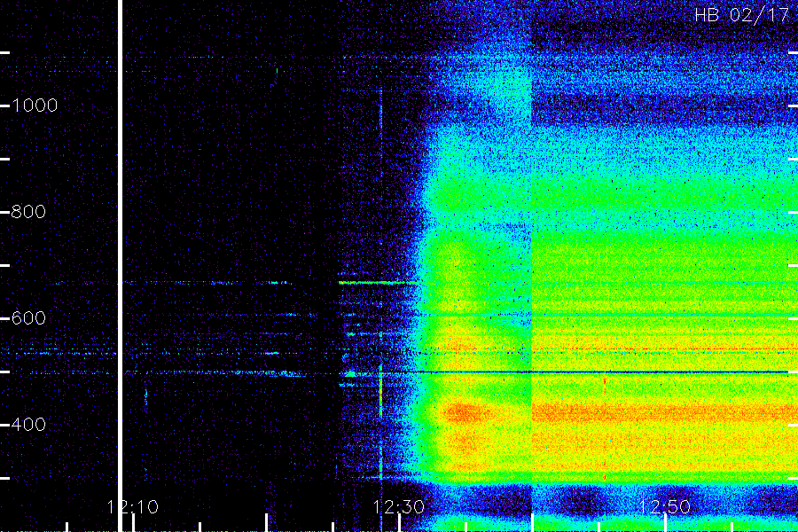The height and width of the screenshot is (532, 798).
Task: Click the 12:50 time axis label
Action: pos(665,507)
